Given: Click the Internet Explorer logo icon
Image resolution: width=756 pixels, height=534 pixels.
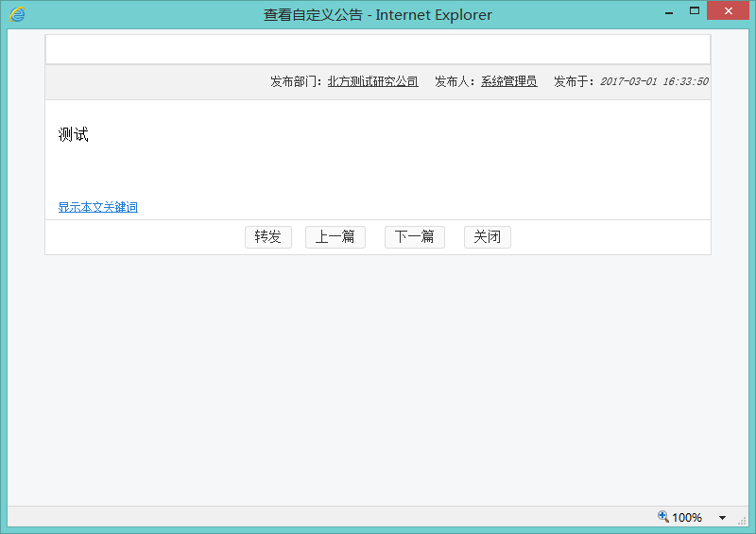Looking at the screenshot, I should (17, 14).
